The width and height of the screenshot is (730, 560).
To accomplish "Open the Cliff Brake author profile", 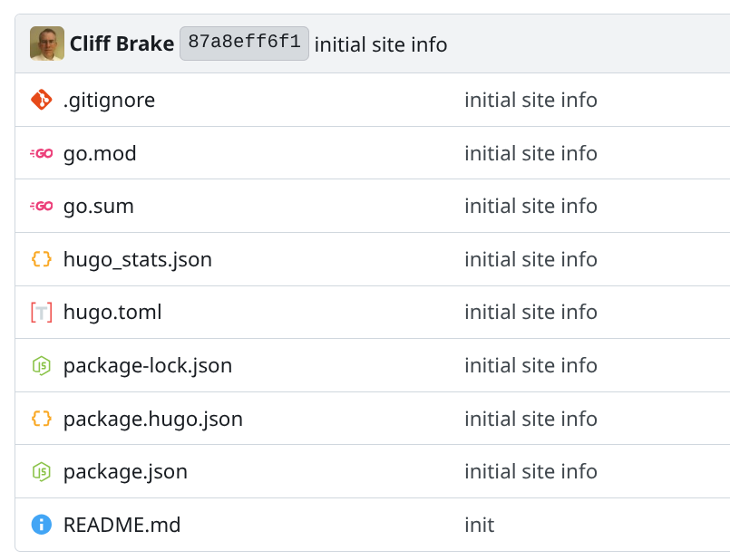I will point(122,44).
